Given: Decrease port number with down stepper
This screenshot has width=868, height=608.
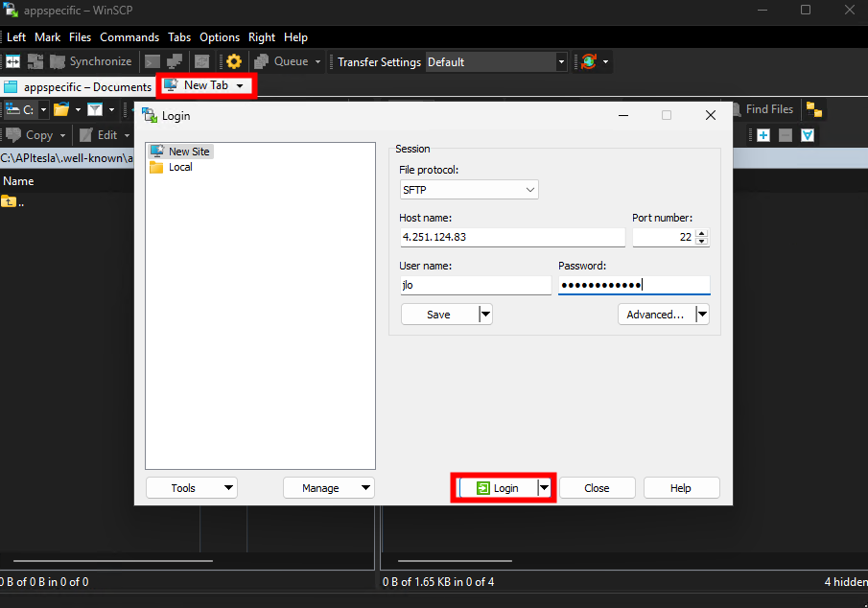Looking at the screenshot, I should click(x=702, y=241).
